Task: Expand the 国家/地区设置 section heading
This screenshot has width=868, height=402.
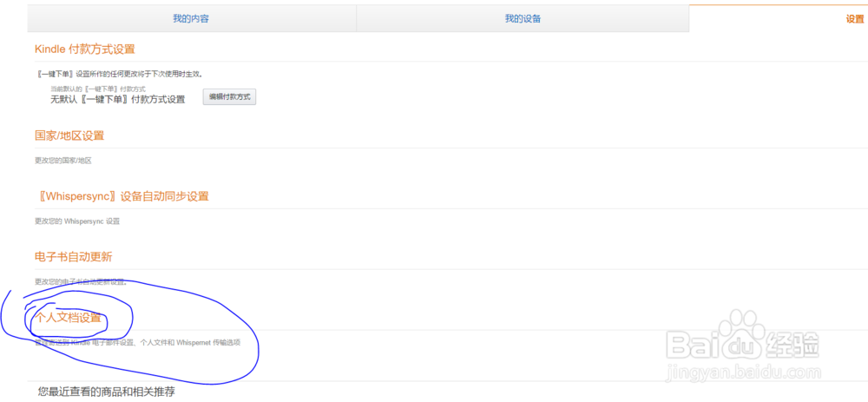Action: [x=69, y=135]
